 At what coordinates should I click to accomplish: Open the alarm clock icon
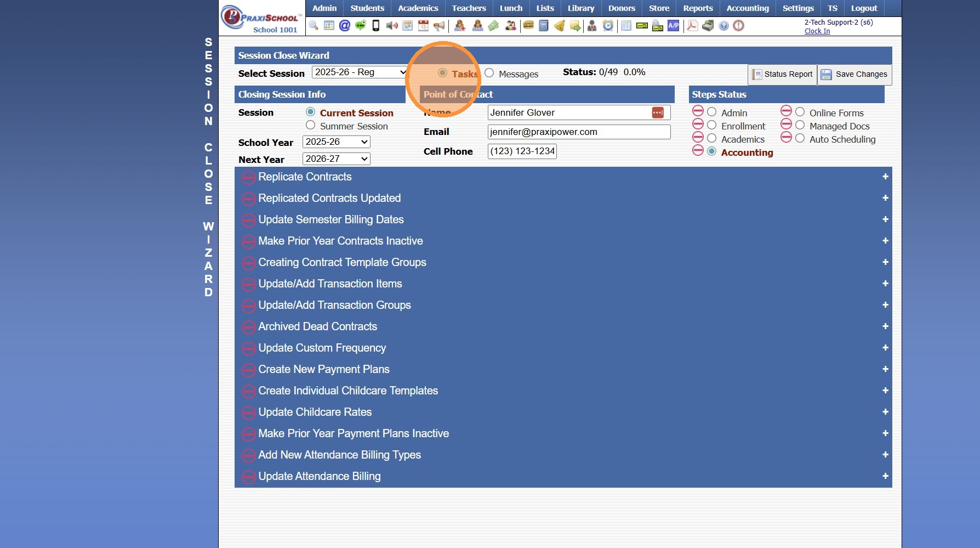pos(608,26)
